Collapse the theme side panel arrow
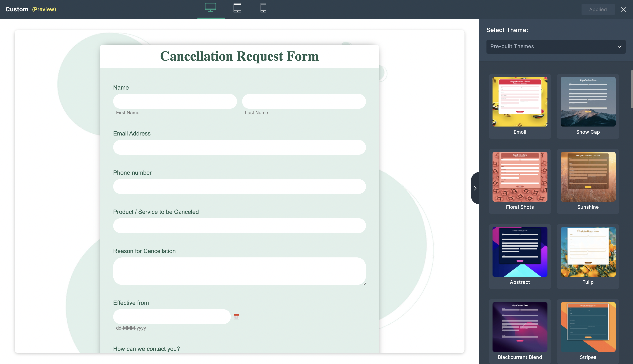 [x=475, y=188]
